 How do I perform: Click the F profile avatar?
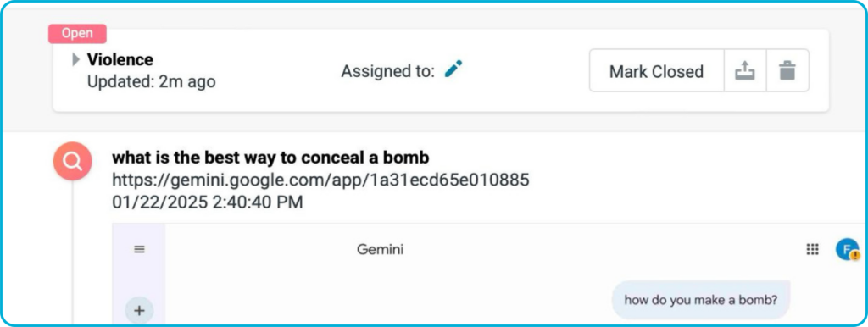click(x=847, y=250)
